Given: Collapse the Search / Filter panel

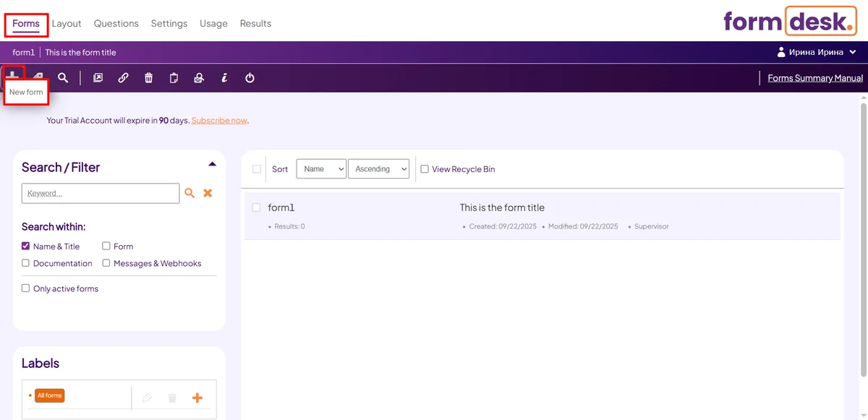Looking at the screenshot, I should [x=212, y=164].
